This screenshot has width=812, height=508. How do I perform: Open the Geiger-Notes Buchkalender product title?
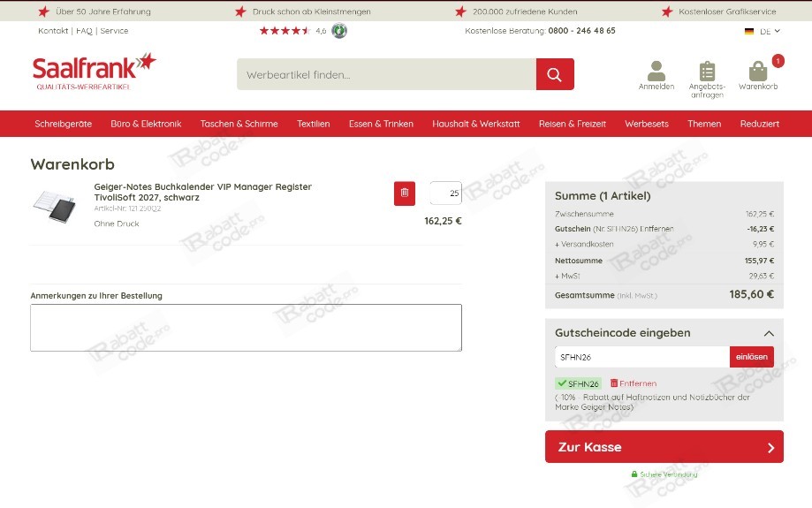(203, 192)
